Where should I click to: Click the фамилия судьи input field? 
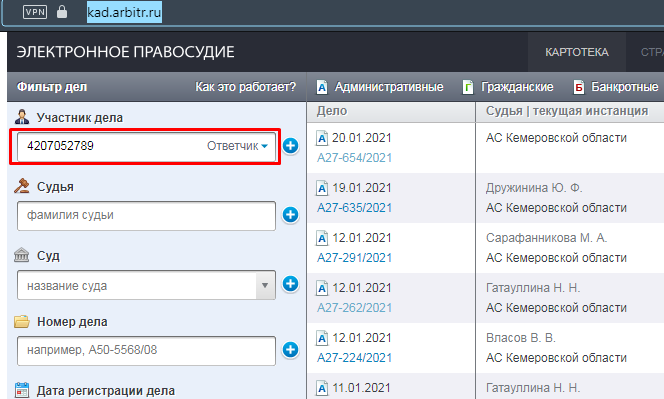pyautogui.click(x=146, y=216)
